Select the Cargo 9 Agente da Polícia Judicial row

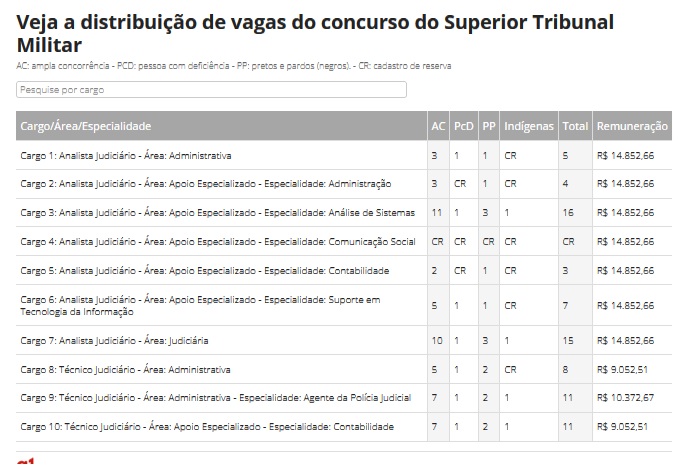(x=215, y=398)
